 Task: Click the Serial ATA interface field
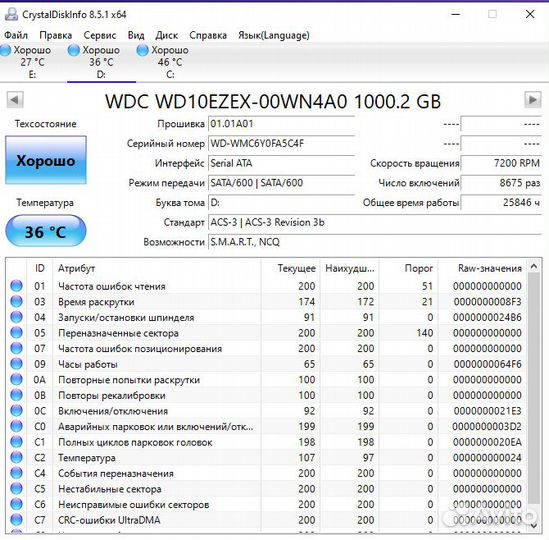[x=282, y=163]
